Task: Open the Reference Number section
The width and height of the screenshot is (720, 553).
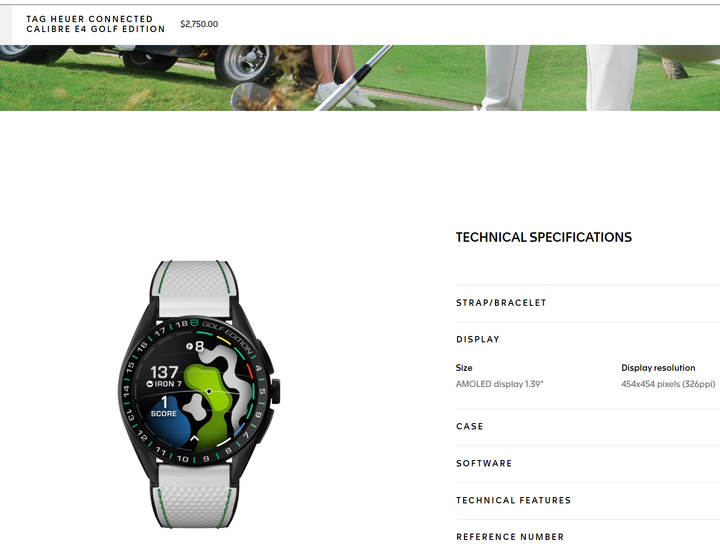Action: point(588,536)
